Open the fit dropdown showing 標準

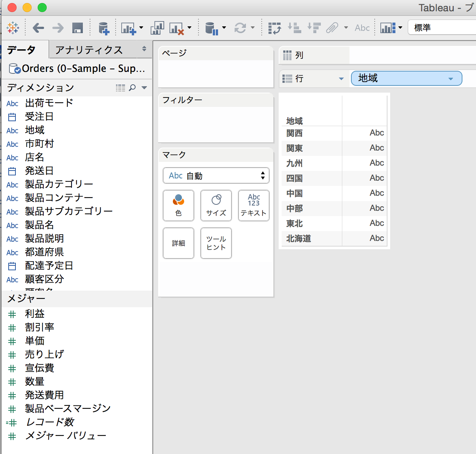[441, 27]
